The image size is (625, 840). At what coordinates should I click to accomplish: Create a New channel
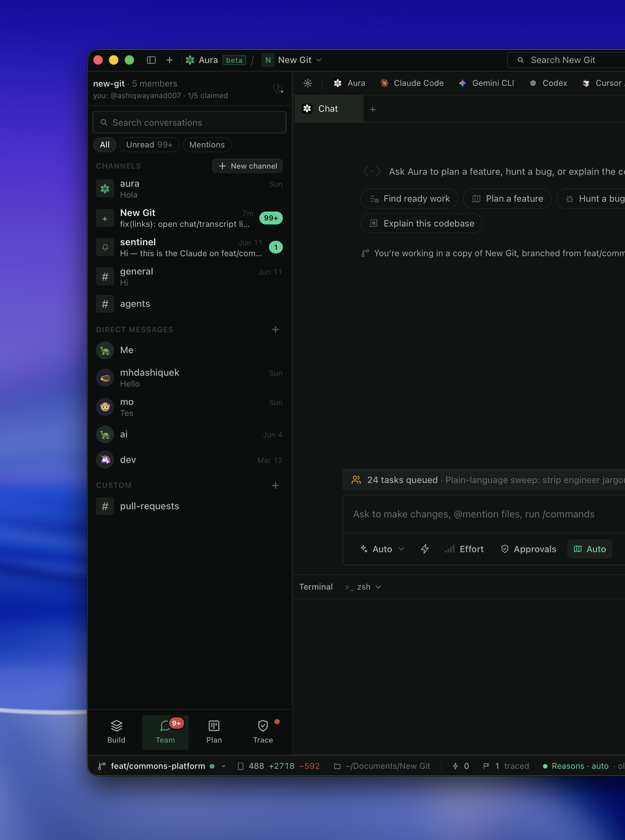tap(247, 166)
